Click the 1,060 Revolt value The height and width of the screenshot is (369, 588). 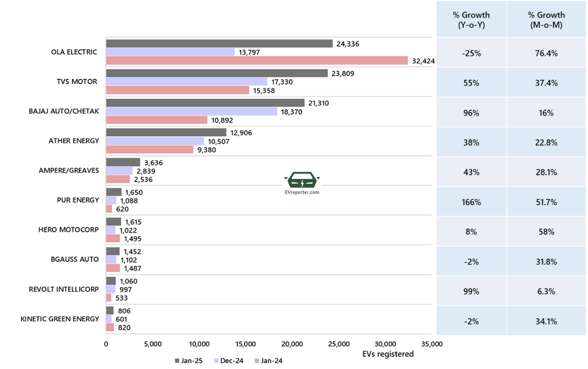click(128, 281)
